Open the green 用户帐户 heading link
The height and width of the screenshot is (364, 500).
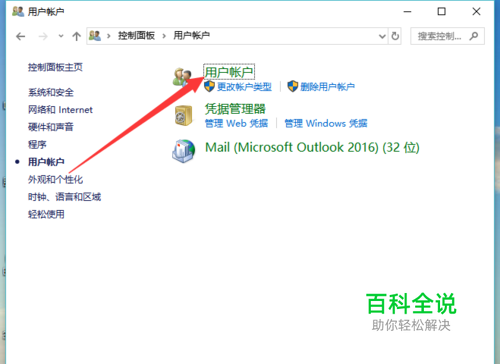point(229,72)
